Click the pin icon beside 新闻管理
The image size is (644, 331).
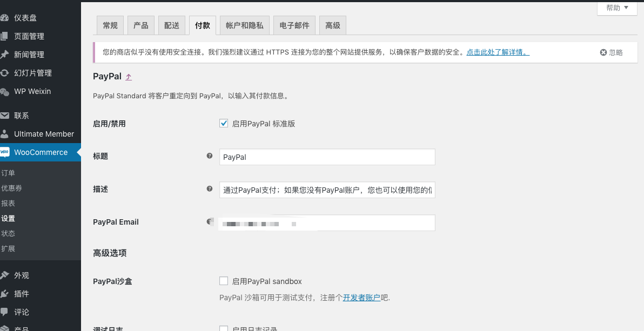coord(5,55)
